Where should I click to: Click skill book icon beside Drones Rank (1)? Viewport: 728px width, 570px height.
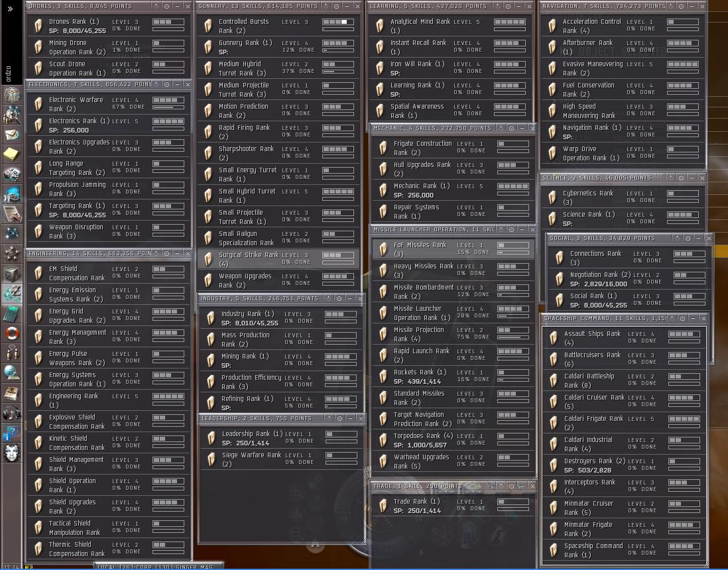(x=38, y=26)
